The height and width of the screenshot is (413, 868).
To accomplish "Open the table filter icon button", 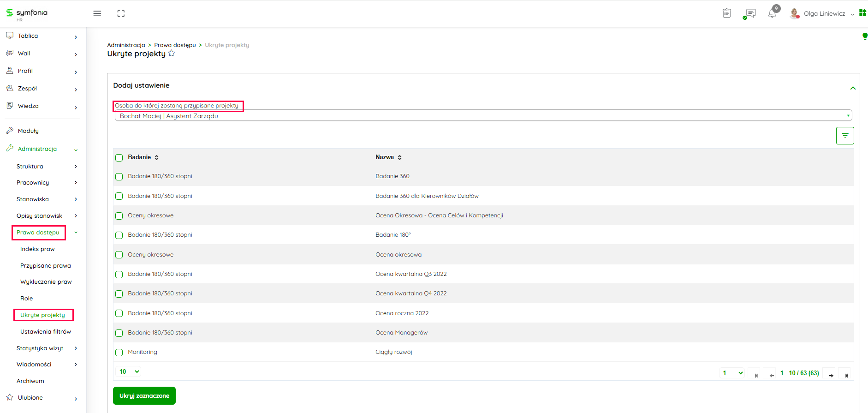I will pos(844,136).
